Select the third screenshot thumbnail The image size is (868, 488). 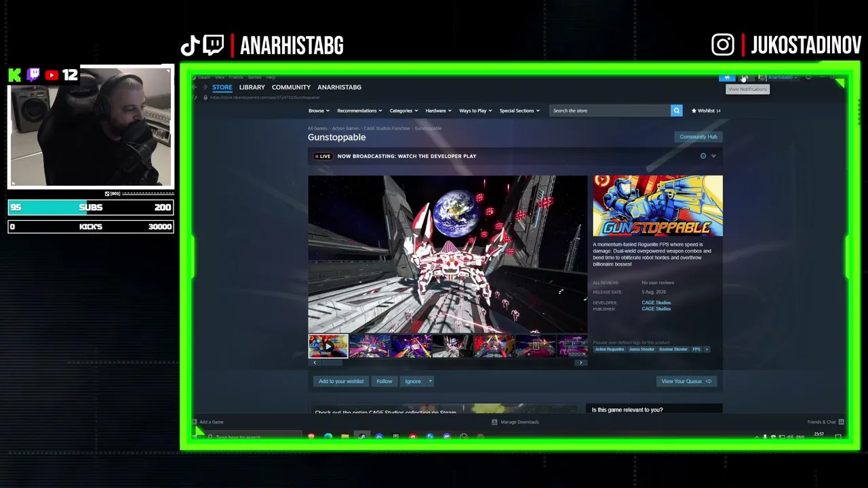tap(411, 346)
